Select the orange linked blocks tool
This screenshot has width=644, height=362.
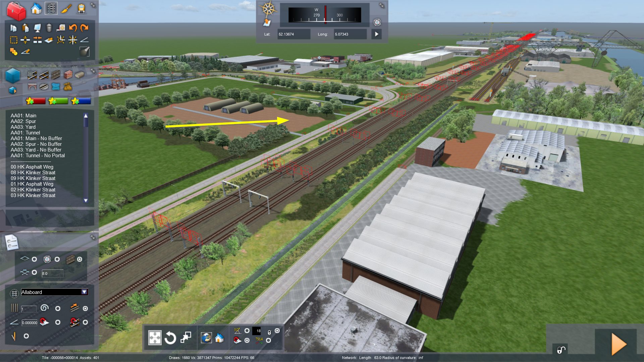(13, 52)
